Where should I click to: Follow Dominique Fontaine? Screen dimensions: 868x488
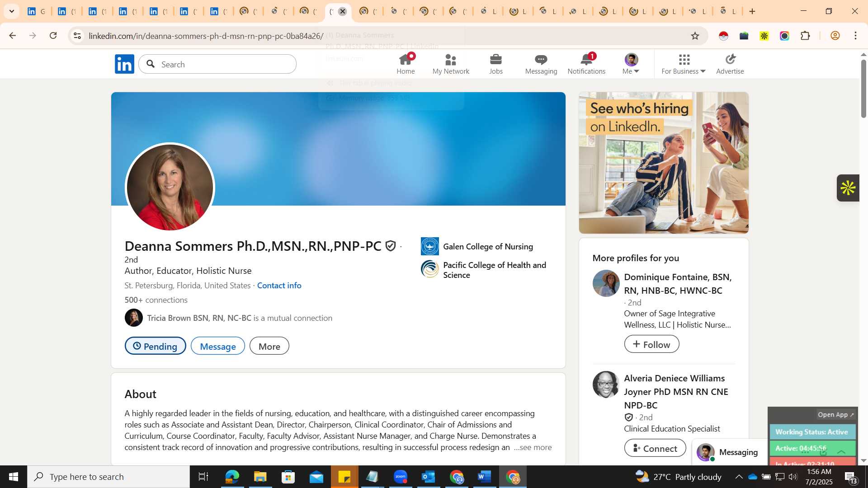[x=651, y=344]
